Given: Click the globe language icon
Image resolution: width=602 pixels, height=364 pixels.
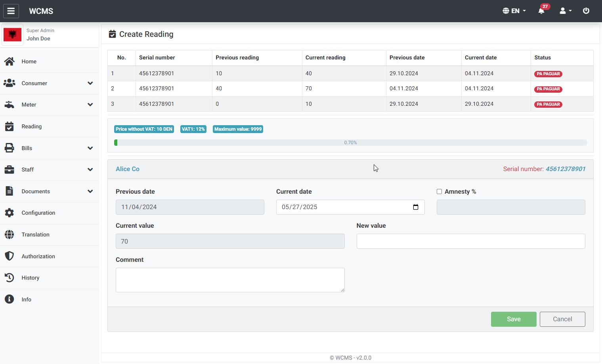Looking at the screenshot, I should (506, 11).
